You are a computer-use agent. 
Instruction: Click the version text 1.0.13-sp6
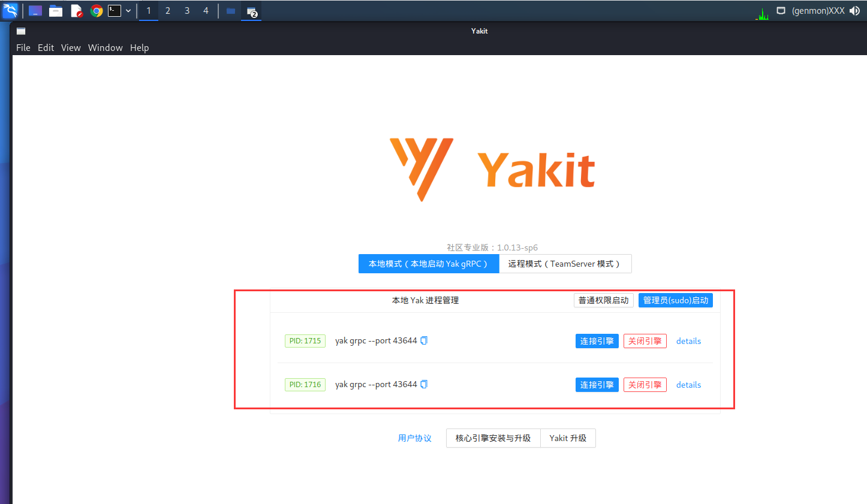(517, 248)
